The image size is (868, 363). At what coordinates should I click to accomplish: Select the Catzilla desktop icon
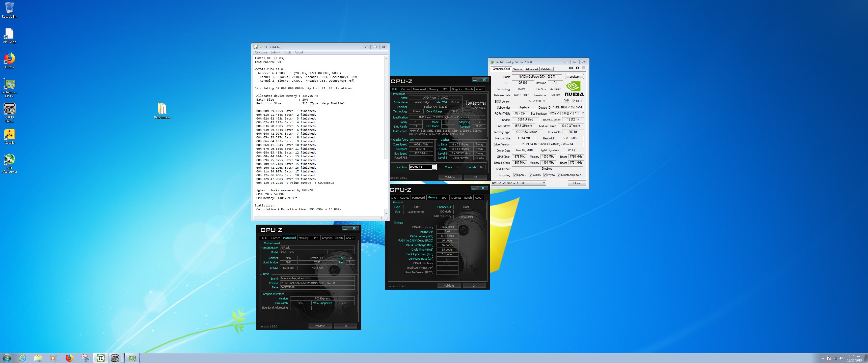pyautogui.click(x=9, y=136)
